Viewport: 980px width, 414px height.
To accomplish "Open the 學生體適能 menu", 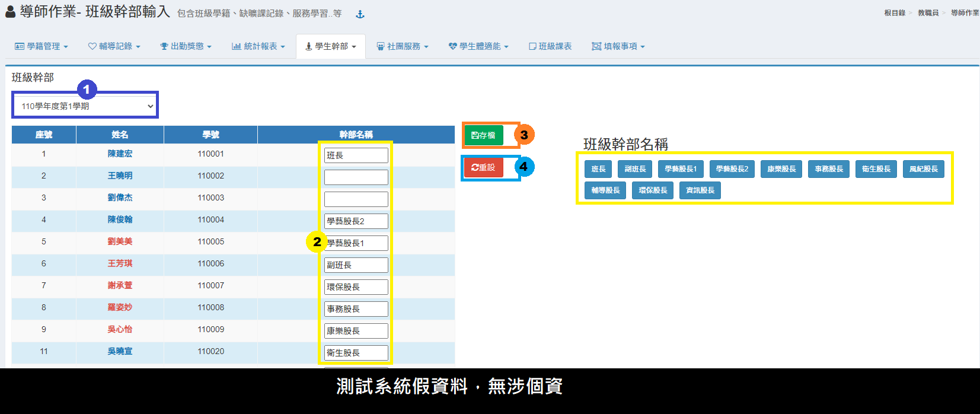I will (x=478, y=46).
